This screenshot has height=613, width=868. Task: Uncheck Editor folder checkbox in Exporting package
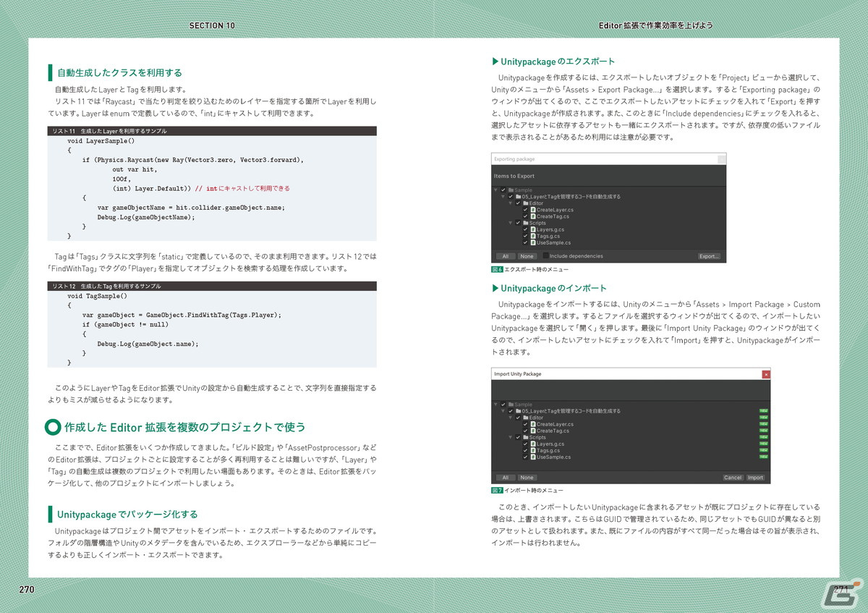tap(518, 203)
